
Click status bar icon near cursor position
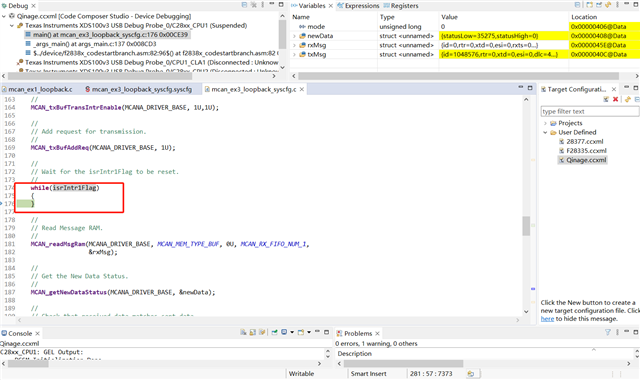click(x=471, y=373)
